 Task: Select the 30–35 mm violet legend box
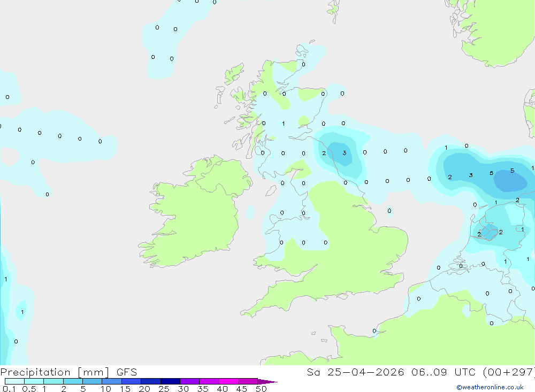pos(190,381)
